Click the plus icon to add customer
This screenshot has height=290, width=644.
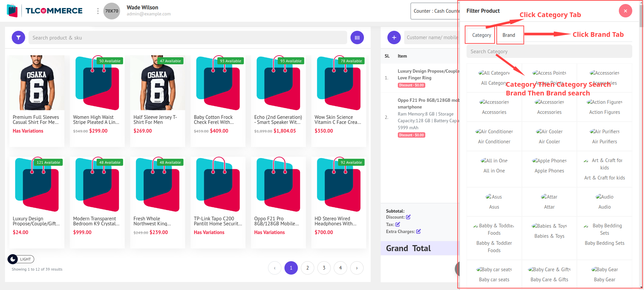[x=394, y=38]
